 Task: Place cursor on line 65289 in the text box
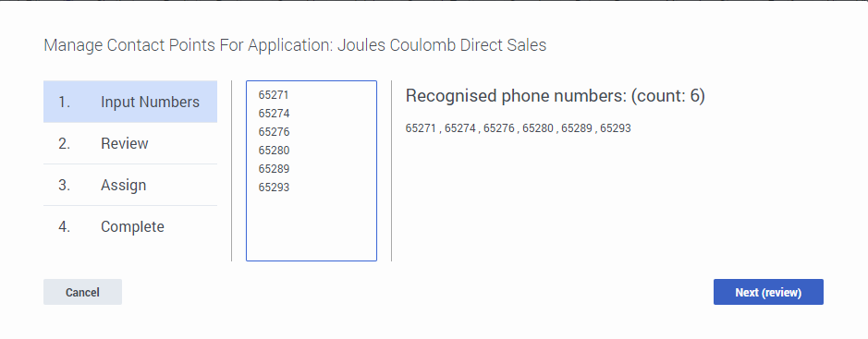(274, 169)
